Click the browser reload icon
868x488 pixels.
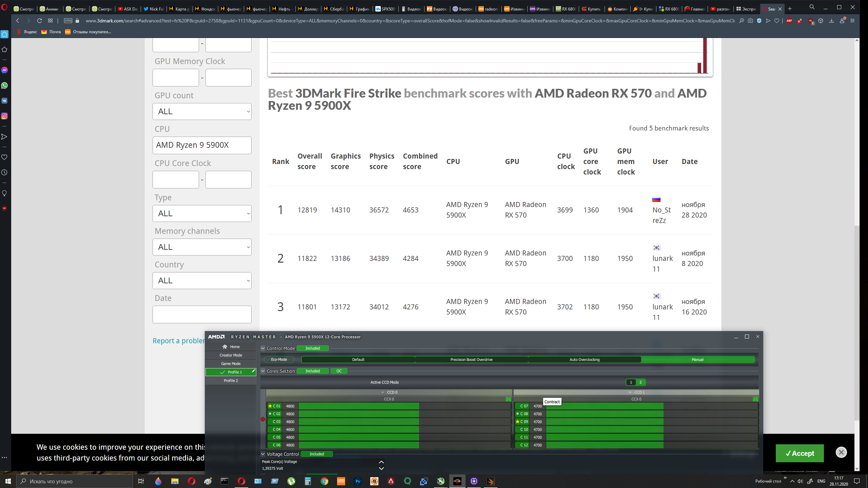pyautogui.click(x=39, y=21)
